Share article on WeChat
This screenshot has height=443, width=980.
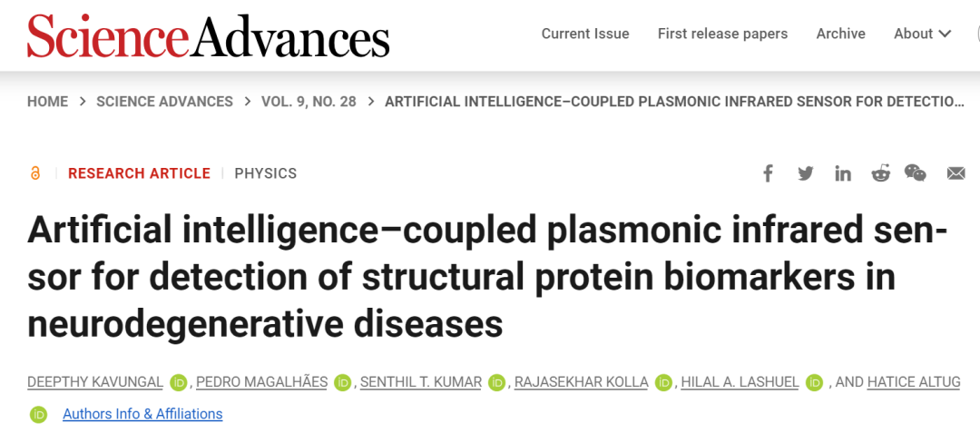point(916,173)
